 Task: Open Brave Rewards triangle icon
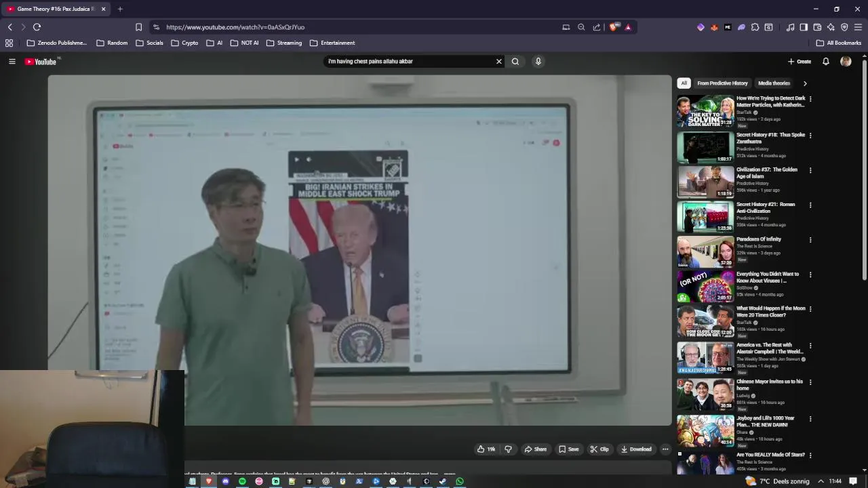point(628,27)
